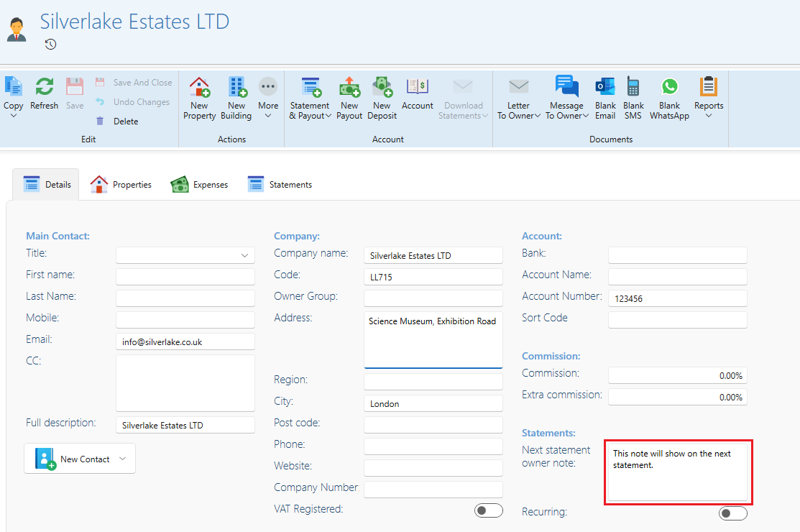Click Undo Changes
800x532 pixels.
[133, 101]
